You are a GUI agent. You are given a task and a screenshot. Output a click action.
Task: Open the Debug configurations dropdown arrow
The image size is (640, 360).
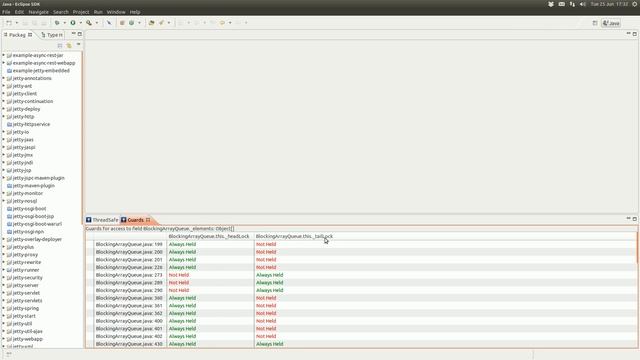point(64,23)
